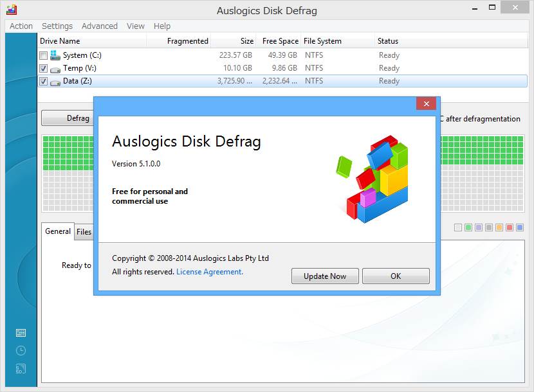Open the Advanced menu
Screen dimensions: 534x392
[x=99, y=26]
